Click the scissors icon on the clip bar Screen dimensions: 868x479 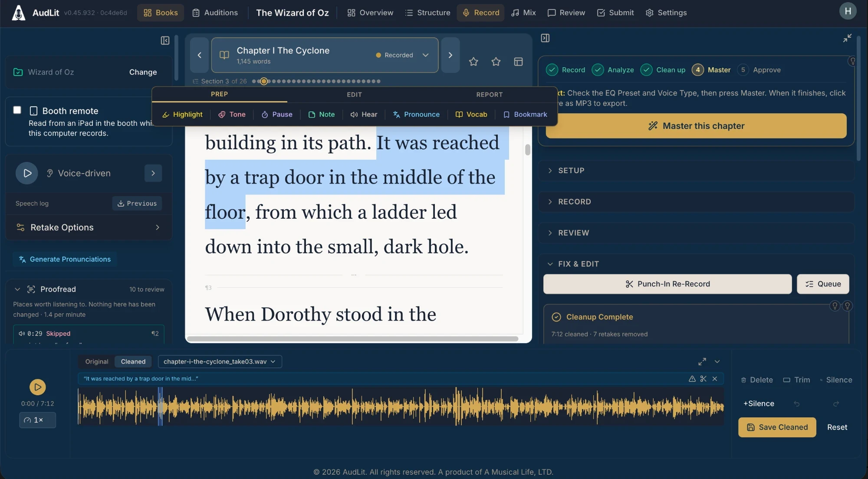tap(704, 379)
